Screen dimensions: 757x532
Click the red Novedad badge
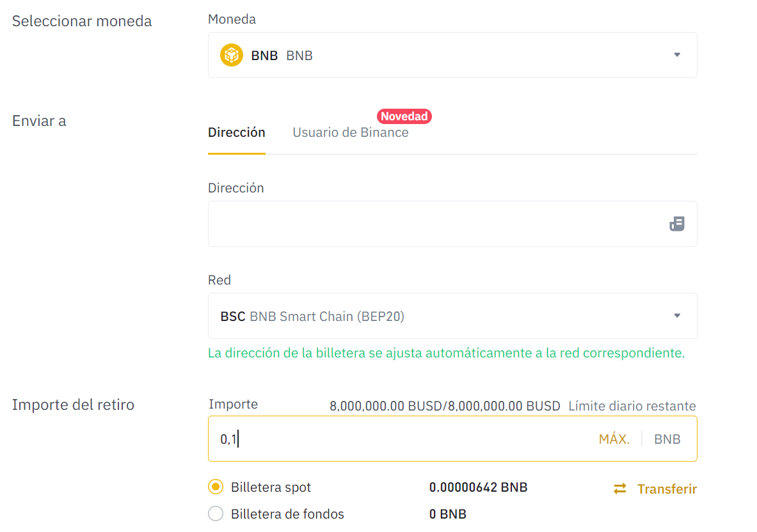point(404,116)
